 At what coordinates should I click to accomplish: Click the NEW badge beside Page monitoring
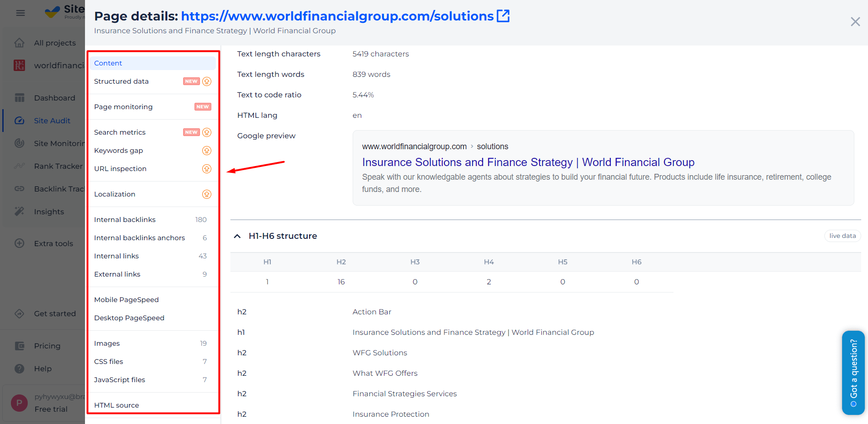coord(203,107)
